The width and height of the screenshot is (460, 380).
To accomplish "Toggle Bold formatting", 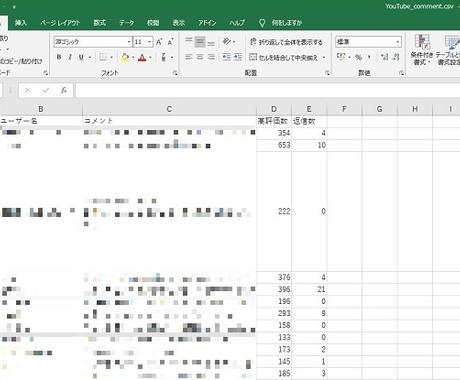I will 59,57.
